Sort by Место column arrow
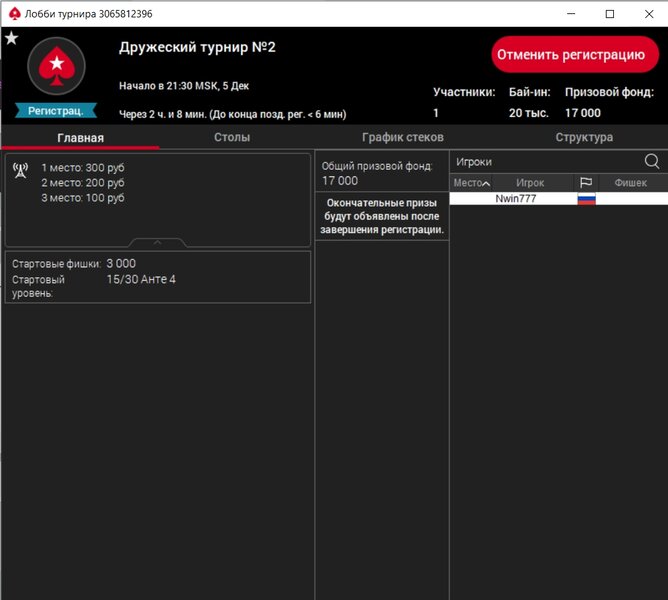 pyautogui.click(x=486, y=184)
